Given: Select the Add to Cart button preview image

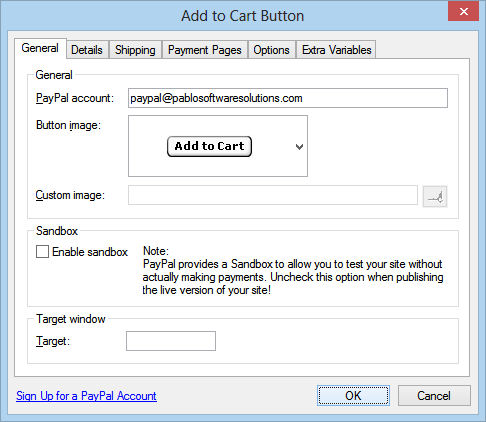Looking at the screenshot, I should coord(209,146).
